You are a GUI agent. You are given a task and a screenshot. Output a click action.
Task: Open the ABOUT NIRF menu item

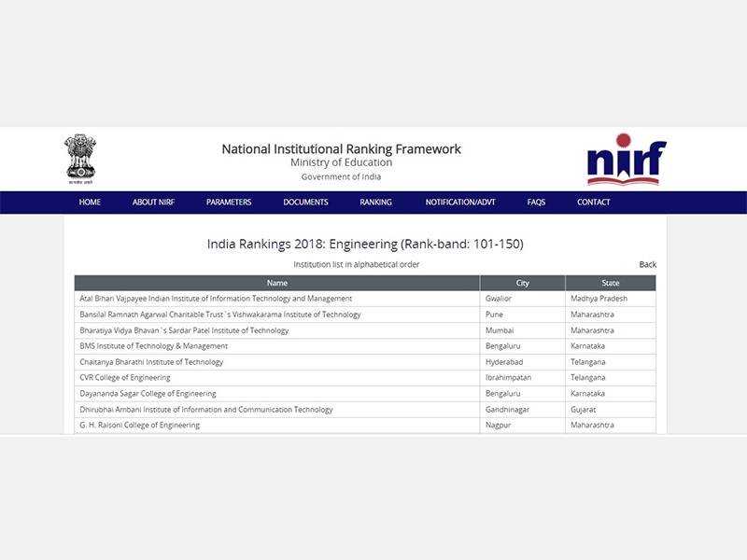[153, 202]
